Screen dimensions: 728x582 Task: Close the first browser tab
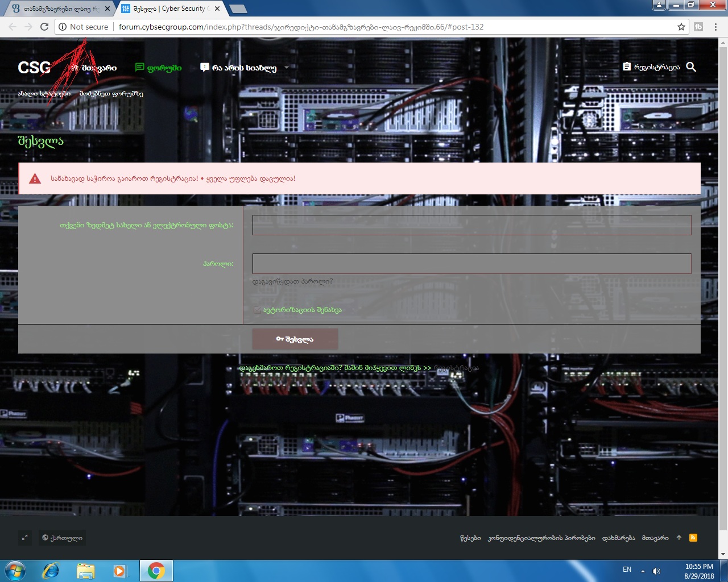point(107,9)
